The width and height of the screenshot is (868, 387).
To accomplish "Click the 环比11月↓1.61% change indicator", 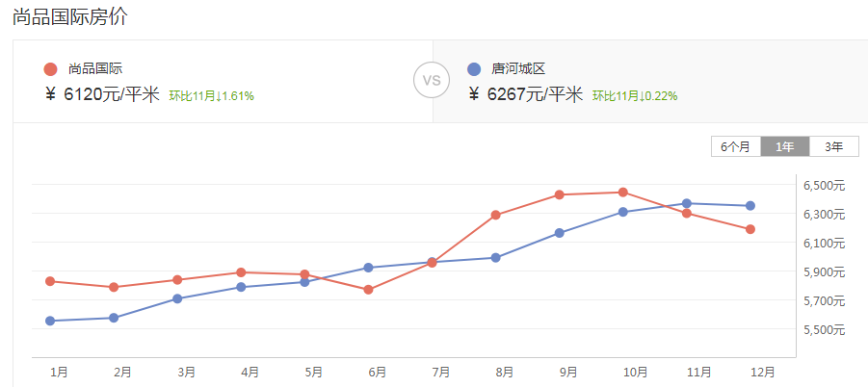I will click(x=212, y=95).
